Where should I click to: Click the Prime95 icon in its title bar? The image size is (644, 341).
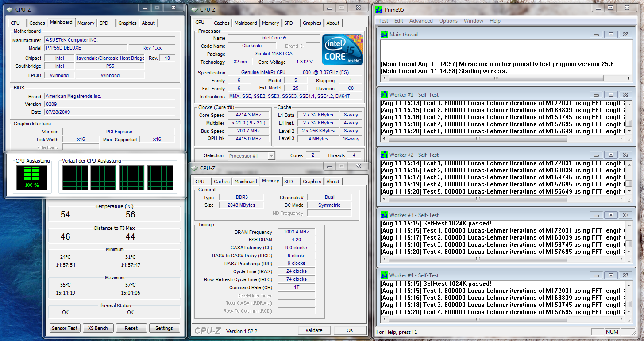(x=379, y=9)
